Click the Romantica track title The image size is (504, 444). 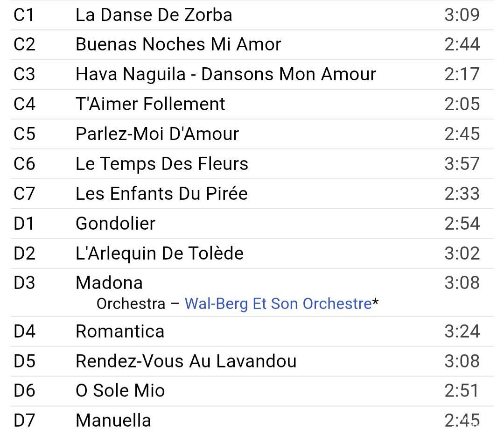tap(120, 331)
